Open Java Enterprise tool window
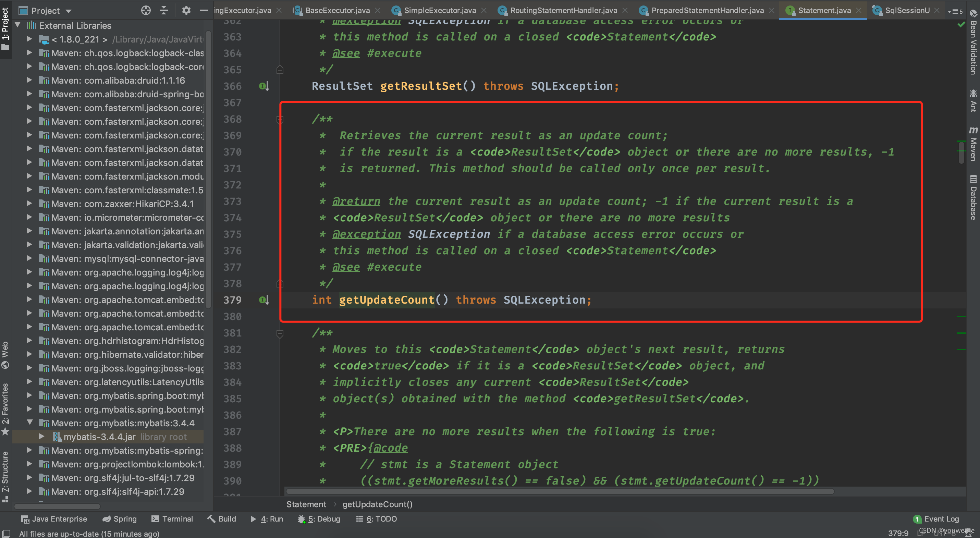This screenshot has width=980, height=538. 54,519
